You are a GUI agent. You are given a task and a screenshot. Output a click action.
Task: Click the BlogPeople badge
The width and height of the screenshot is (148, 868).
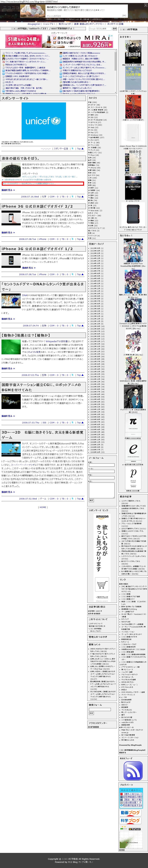(135, 829)
